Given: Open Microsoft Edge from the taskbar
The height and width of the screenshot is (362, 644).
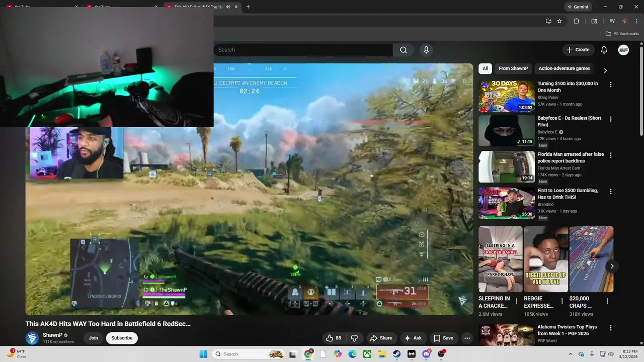Looking at the screenshot, I should click(x=352, y=354).
